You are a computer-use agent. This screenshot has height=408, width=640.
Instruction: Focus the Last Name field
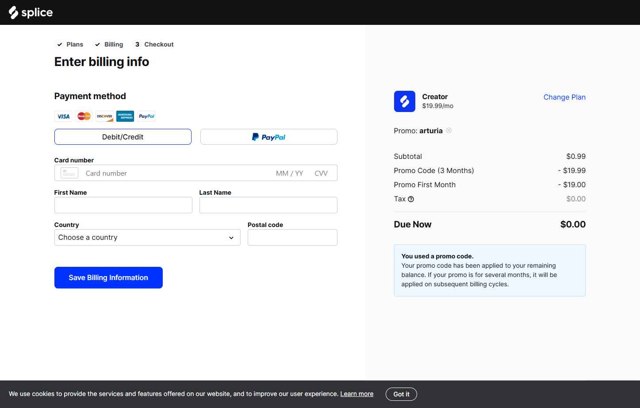(x=268, y=205)
